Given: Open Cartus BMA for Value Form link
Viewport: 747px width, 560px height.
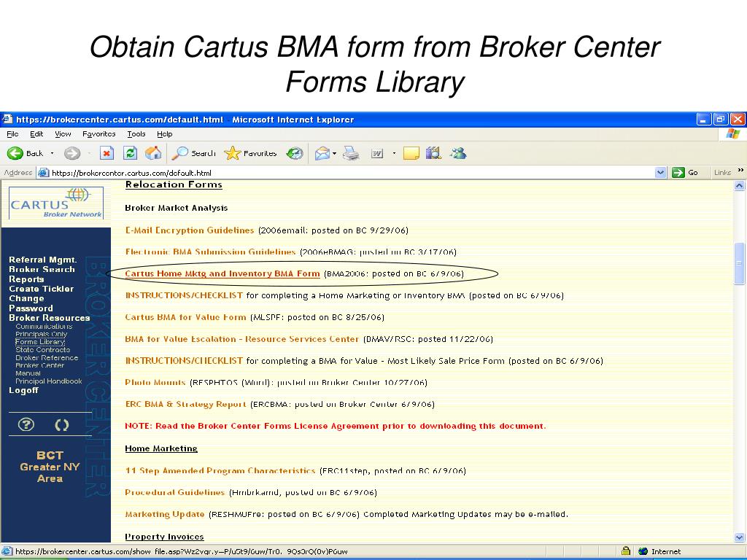Looking at the screenshot, I should coord(185,317).
